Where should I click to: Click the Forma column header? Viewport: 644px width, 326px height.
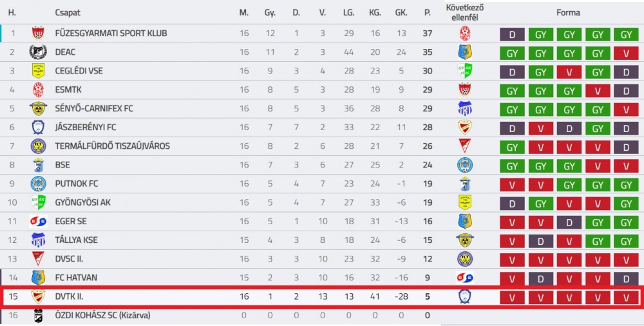[569, 13]
